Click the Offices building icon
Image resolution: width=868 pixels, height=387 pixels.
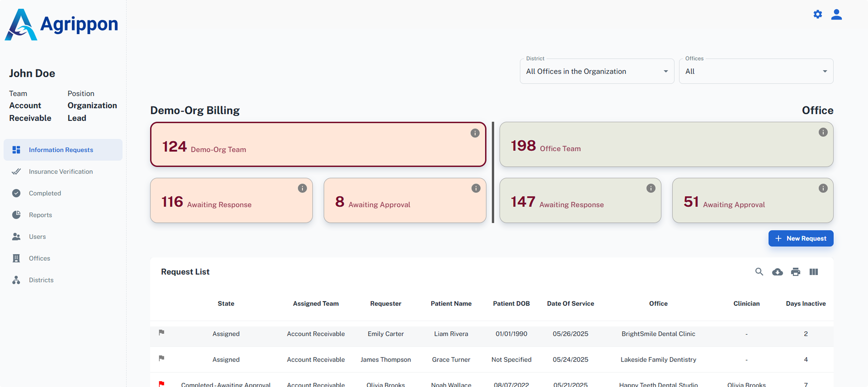(16, 258)
